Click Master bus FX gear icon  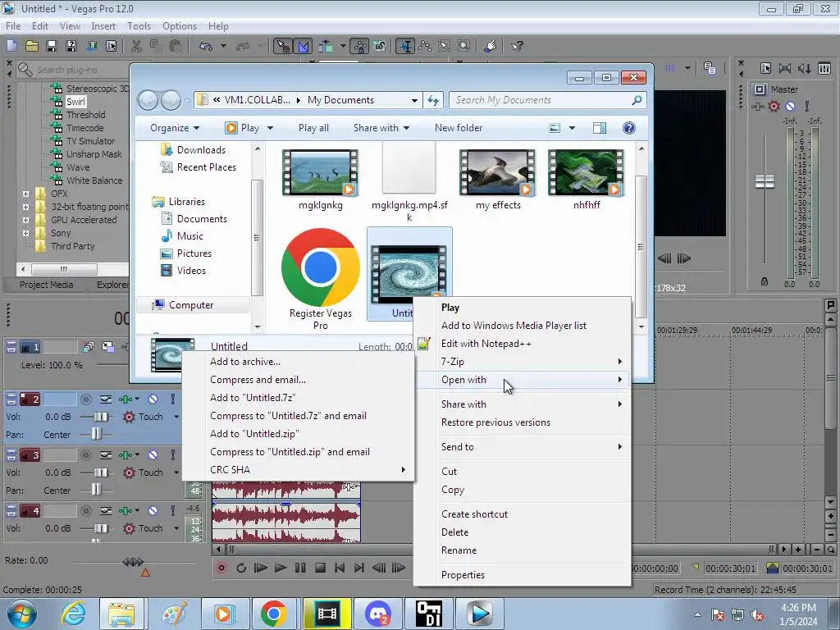tap(774, 106)
